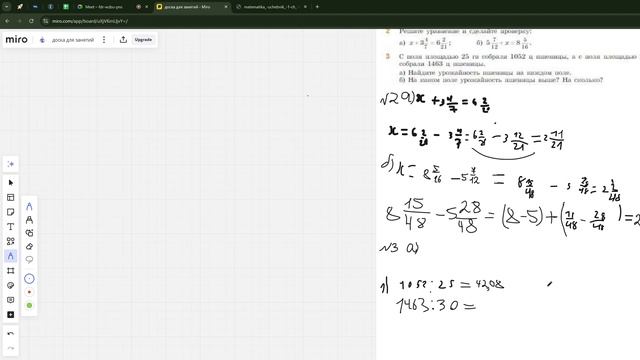Close the Meet browser tab
Image resolution: width=640 pixels, height=360 pixels.
(147, 7)
